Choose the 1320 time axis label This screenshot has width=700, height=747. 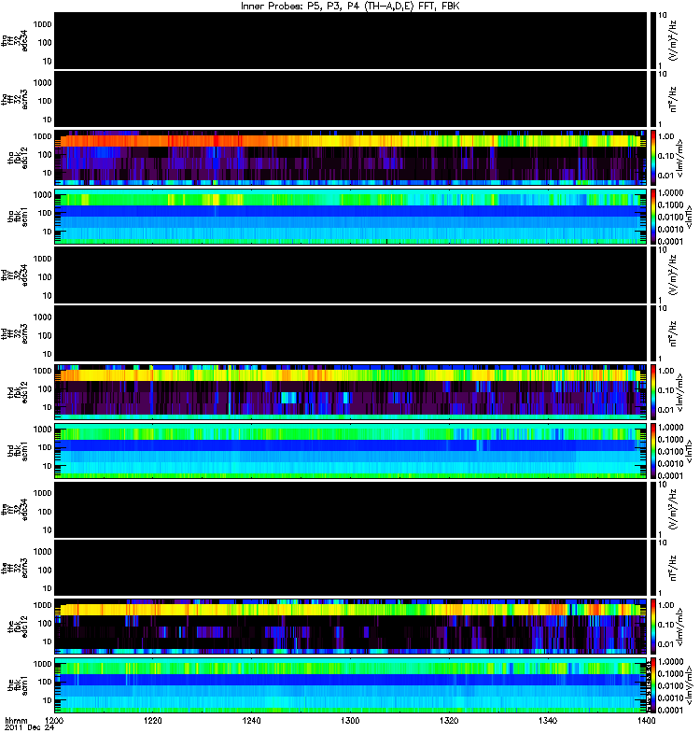click(449, 720)
